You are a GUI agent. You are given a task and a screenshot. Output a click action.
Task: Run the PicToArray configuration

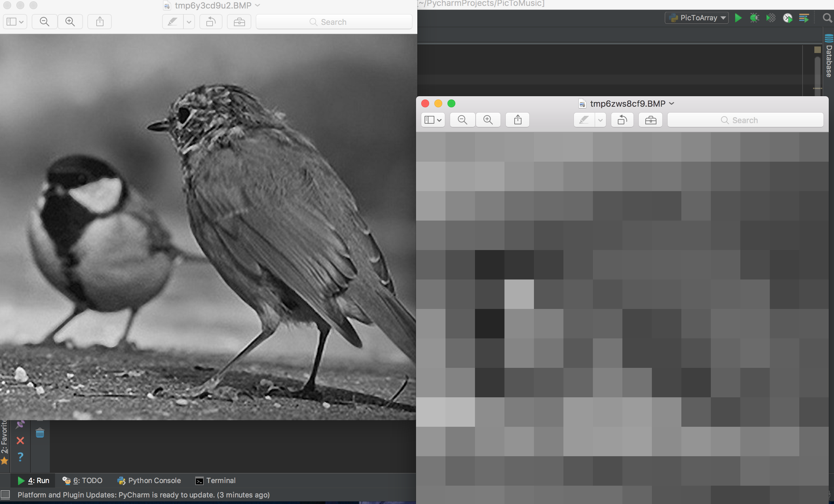738,18
